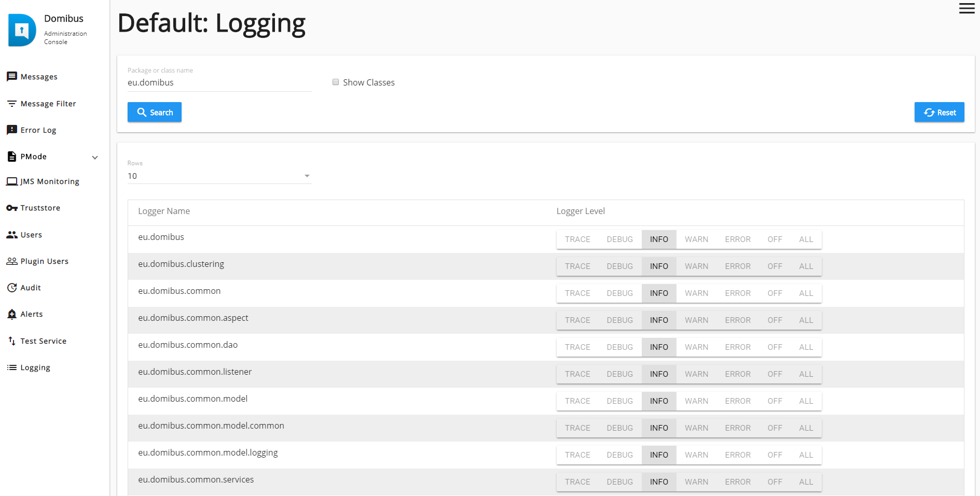980x496 pixels.
Task: Focus the Package or class name field
Action: click(219, 82)
